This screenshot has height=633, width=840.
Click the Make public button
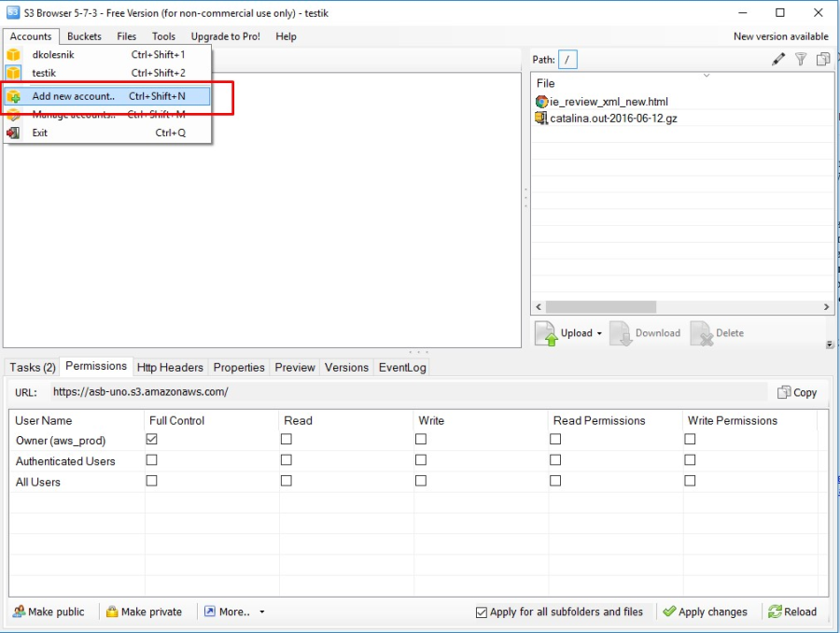pyautogui.click(x=49, y=612)
